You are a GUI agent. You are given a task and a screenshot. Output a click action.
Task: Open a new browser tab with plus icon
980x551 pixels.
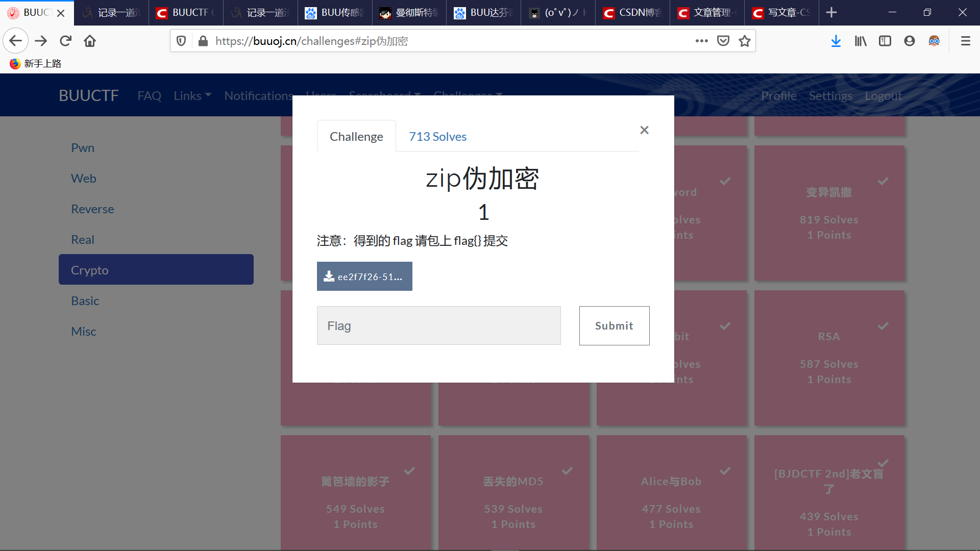point(831,12)
